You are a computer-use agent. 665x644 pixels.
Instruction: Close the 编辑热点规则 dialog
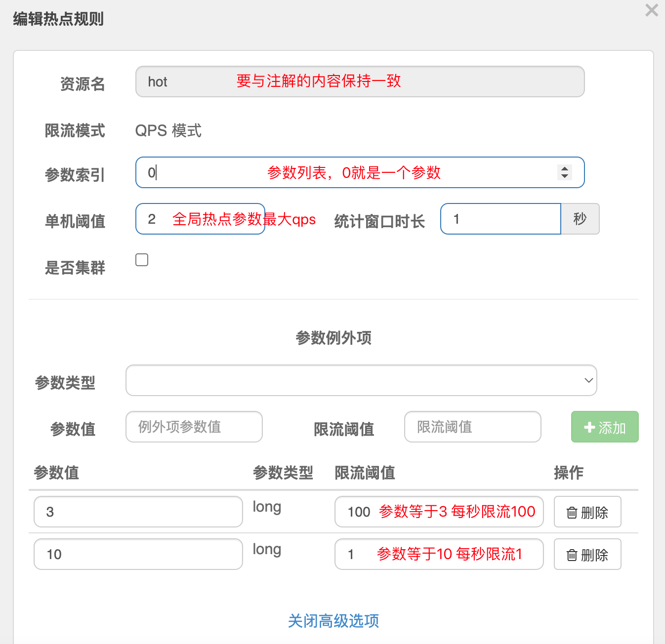[x=652, y=10]
